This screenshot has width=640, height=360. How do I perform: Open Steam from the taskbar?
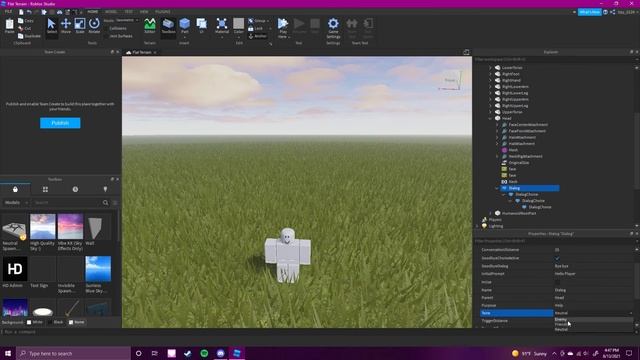pyautogui.click(x=188, y=353)
